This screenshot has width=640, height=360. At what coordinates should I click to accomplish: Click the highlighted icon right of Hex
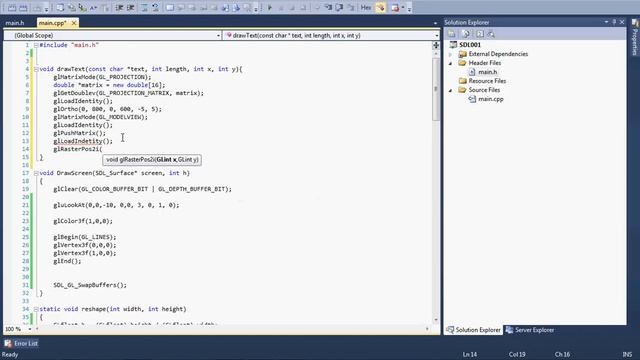tap(380, 8)
